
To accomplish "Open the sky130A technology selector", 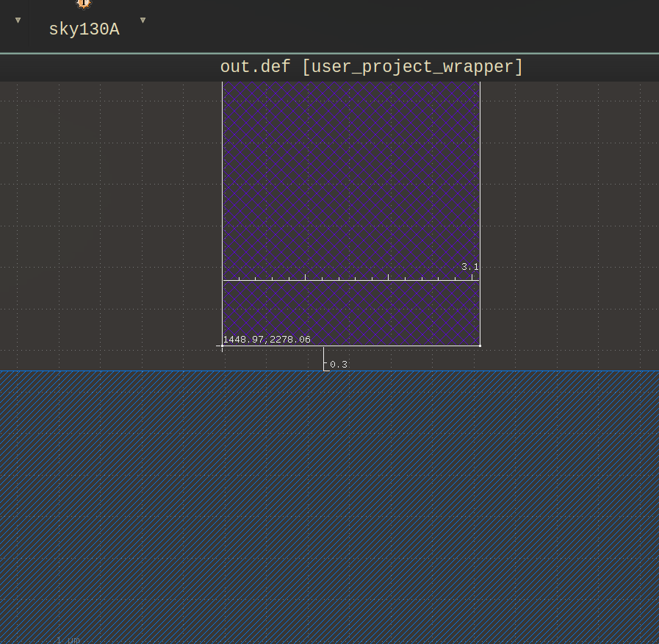I will point(84,29).
